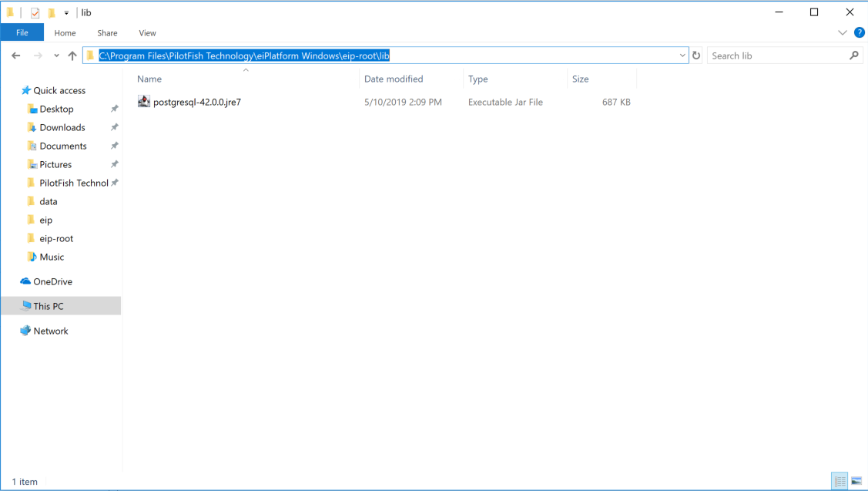Open the data folder in Quick access
The height and width of the screenshot is (491, 868).
(x=49, y=202)
